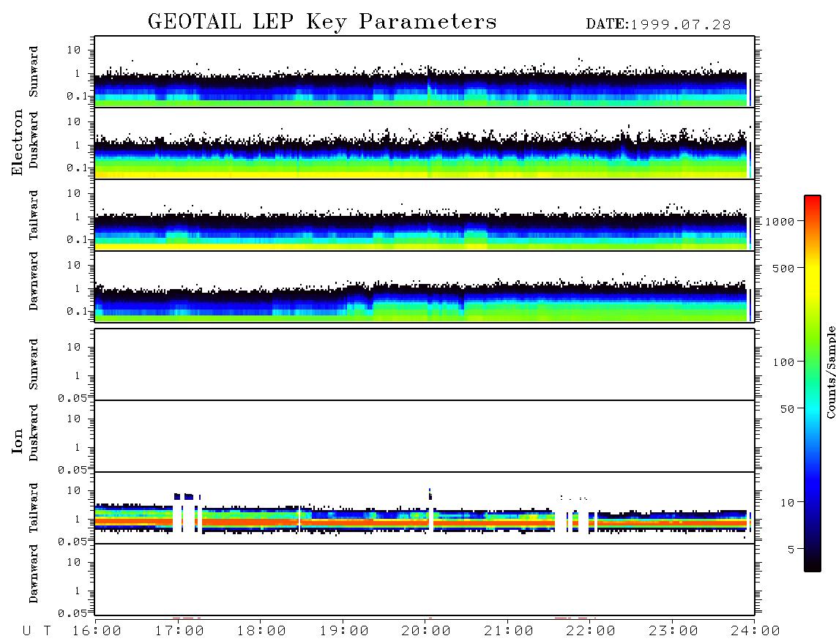This screenshot has width=836, height=644.
Task: Click the '0.1' tick of Electron Dawnward panel
Action: [77, 311]
